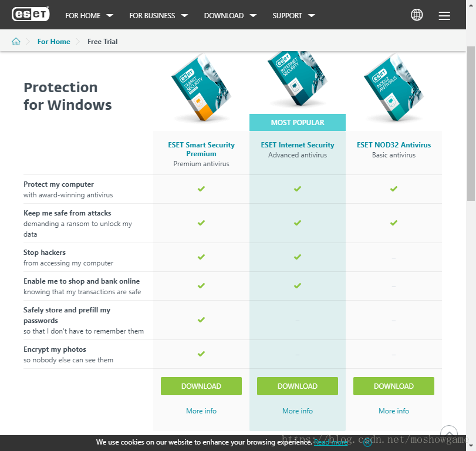476x451 pixels.
Task: Open More info for Internet Security
Action: pyautogui.click(x=298, y=411)
